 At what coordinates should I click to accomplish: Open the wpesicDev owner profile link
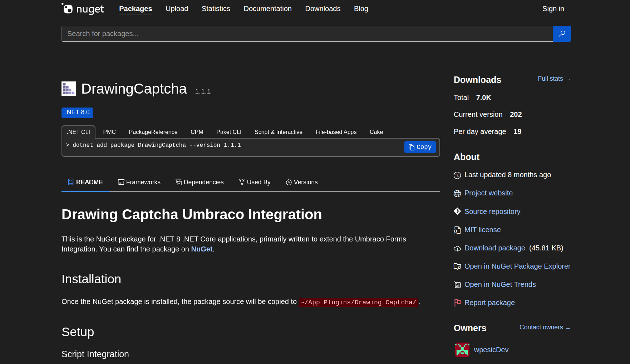pos(491,350)
